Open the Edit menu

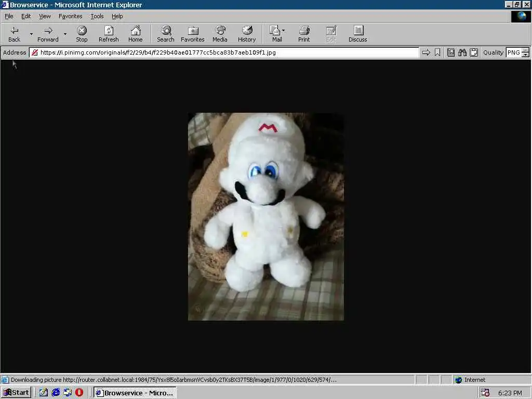[26, 16]
